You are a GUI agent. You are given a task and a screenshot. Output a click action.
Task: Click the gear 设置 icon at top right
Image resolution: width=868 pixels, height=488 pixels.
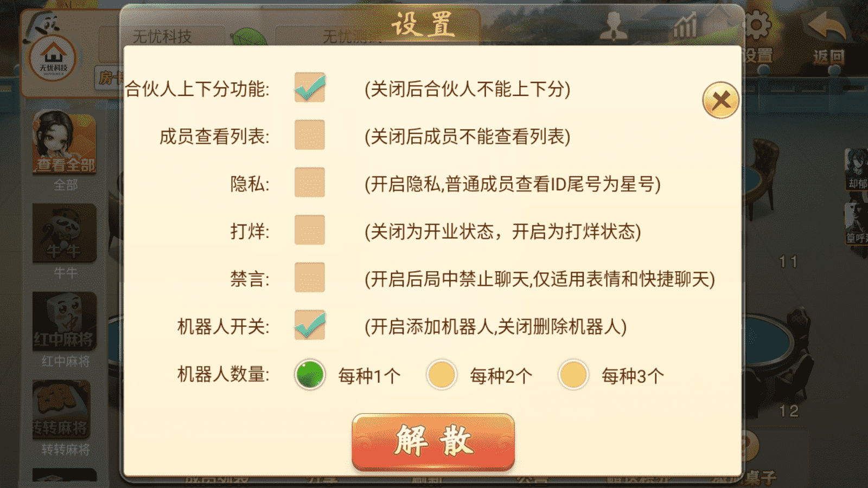[756, 25]
